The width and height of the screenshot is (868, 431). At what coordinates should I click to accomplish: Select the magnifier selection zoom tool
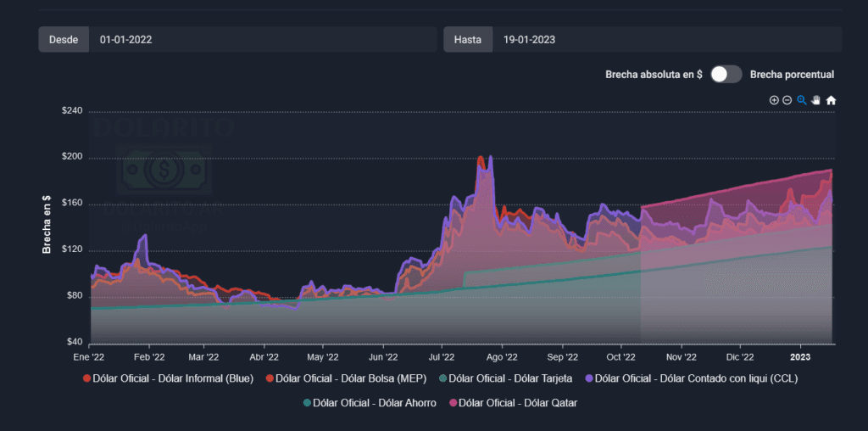coord(802,100)
